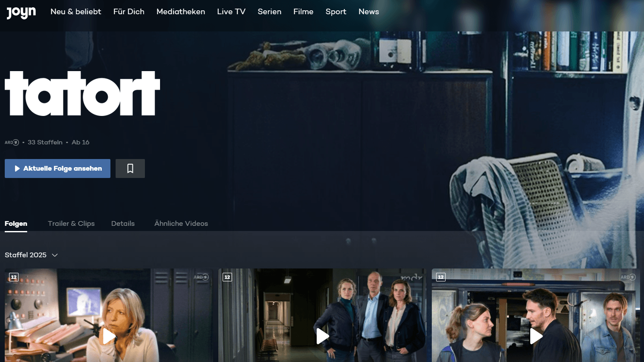Go to Für Dich section

[129, 12]
